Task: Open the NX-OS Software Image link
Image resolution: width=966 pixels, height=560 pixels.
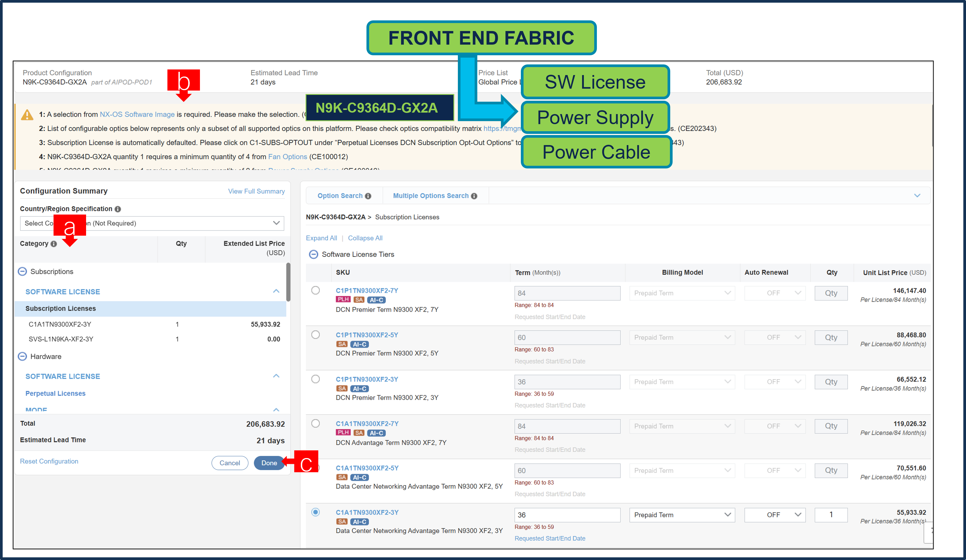Action: click(137, 115)
